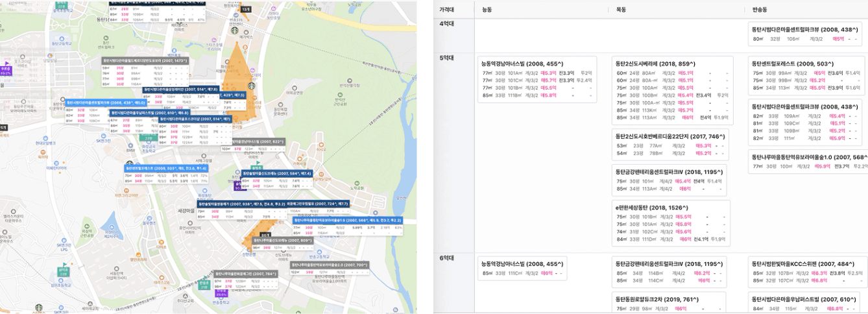Select the 4억대 price row label

coord(446,24)
